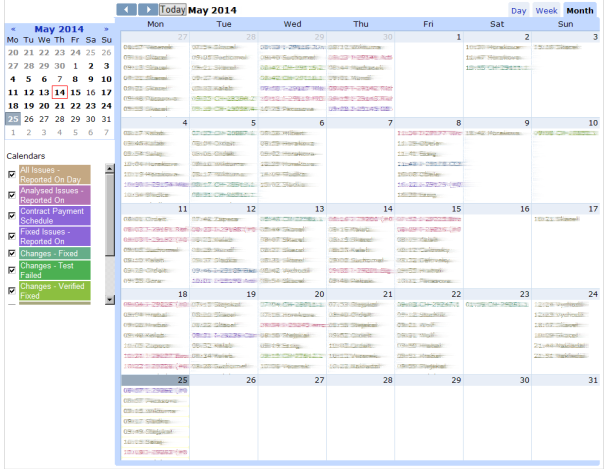604x469 pixels.
Task: Click mini calendar next month arrow
Action: tap(107, 29)
